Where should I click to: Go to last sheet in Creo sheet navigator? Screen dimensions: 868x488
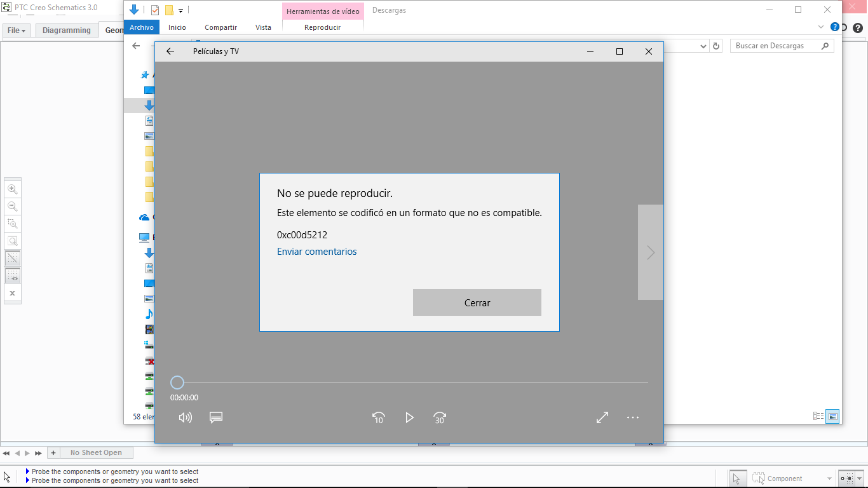tap(38, 453)
